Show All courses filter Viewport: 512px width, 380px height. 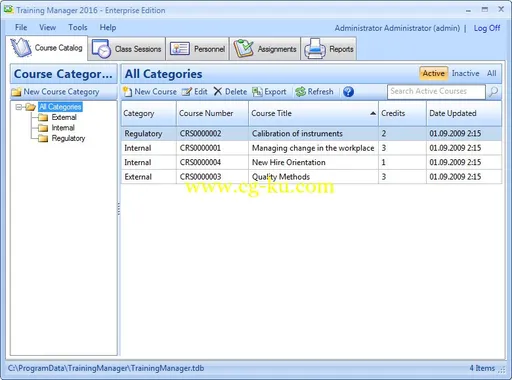tap(492, 73)
